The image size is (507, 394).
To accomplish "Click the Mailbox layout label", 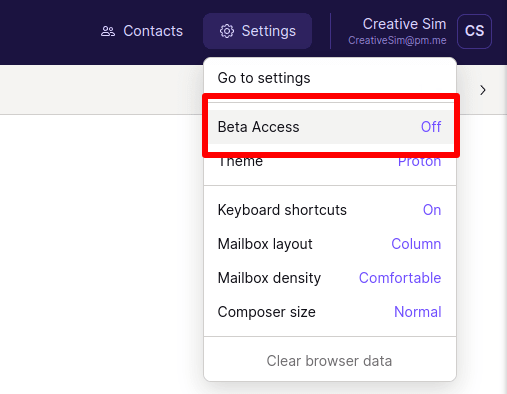I will point(265,244).
